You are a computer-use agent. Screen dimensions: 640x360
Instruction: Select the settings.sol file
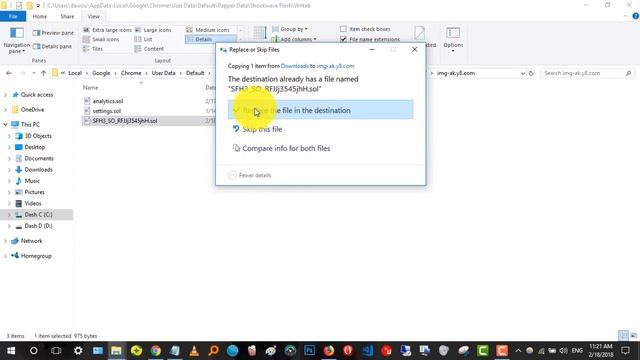pos(107,111)
